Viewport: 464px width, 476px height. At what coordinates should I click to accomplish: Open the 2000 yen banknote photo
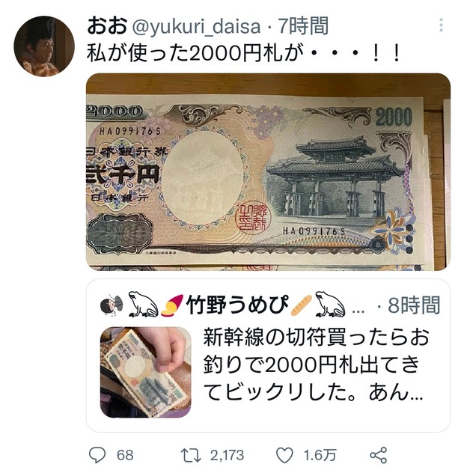click(268, 172)
